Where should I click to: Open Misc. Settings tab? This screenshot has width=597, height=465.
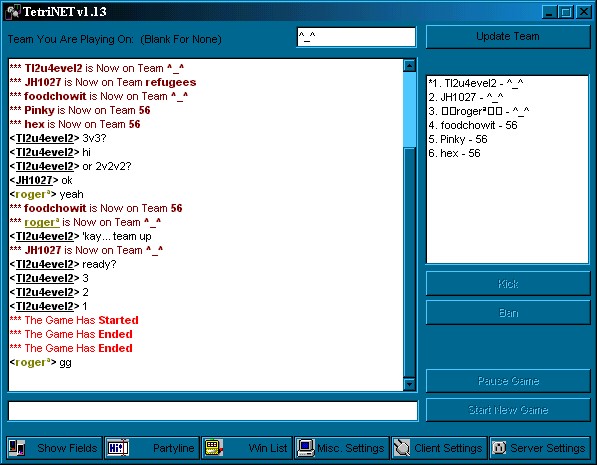coord(342,447)
